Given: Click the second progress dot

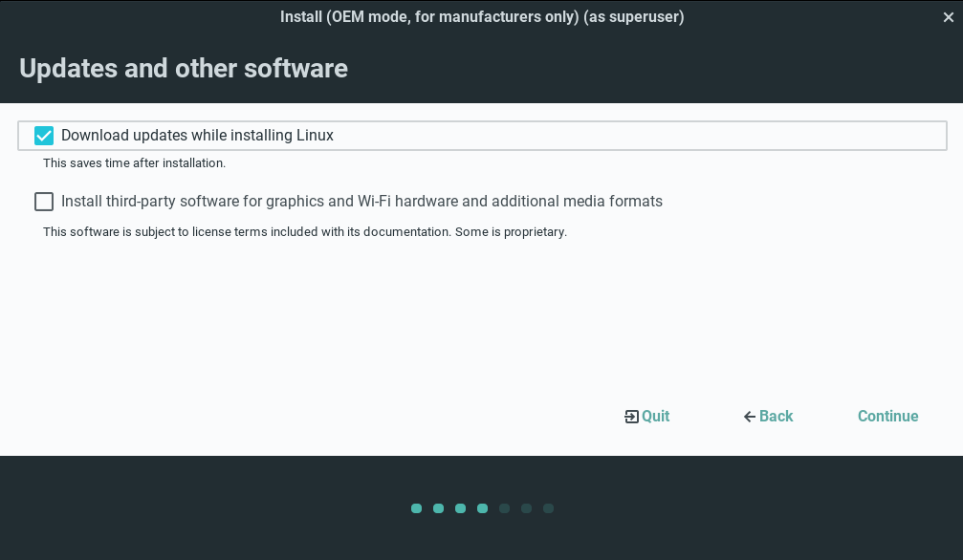Looking at the screenshot, I should [x=438, y=508].
